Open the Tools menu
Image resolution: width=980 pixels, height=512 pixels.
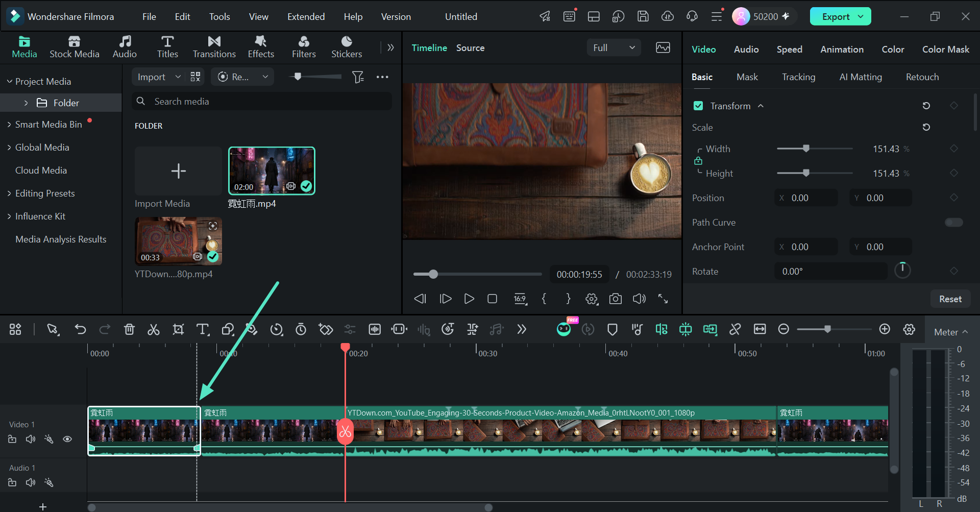coord(219,17)
